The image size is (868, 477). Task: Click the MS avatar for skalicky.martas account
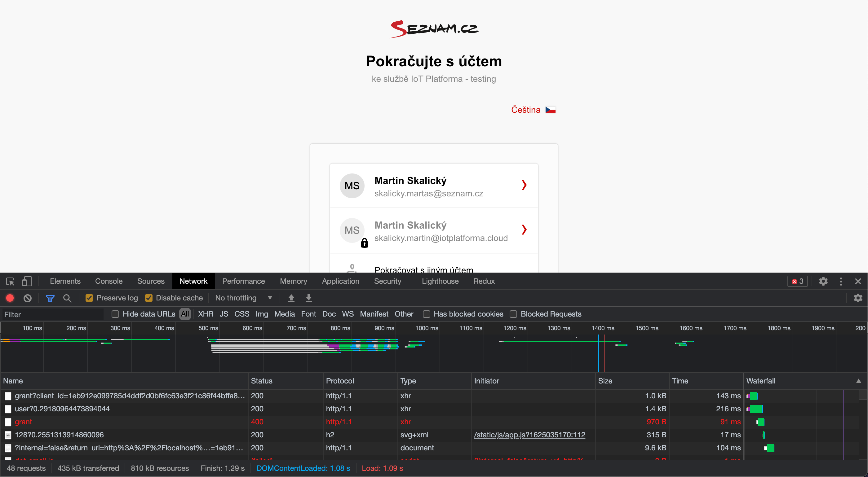click(352, 186)
